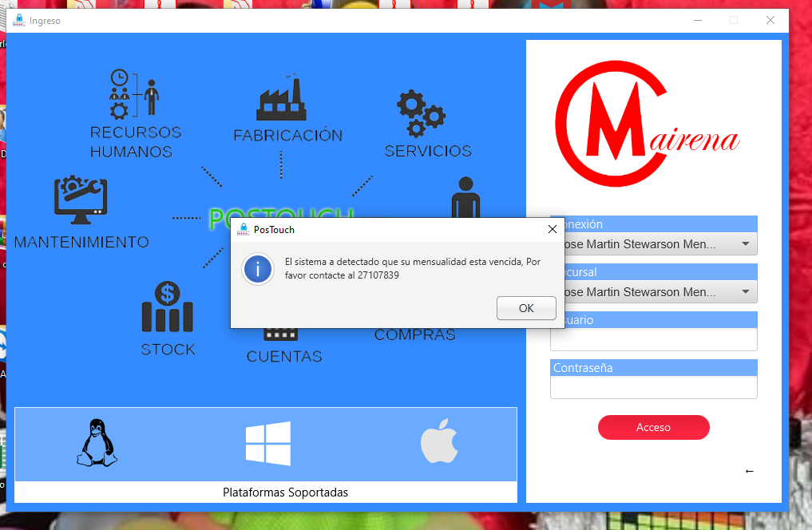
Task: Open the Sucursal dropdown list
Action: click(745, 292)
